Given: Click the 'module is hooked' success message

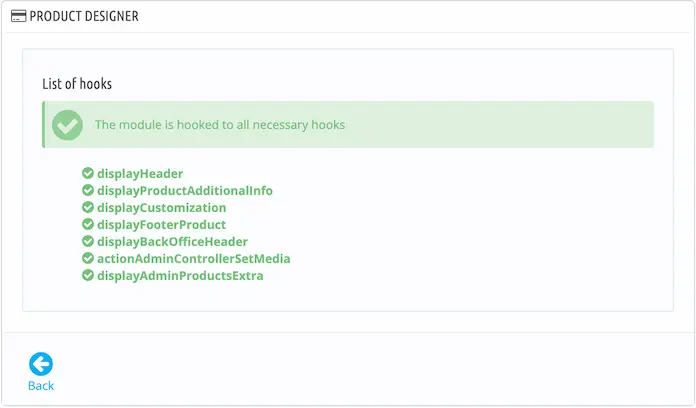Looking at the screenshot, I should [220, 125].
